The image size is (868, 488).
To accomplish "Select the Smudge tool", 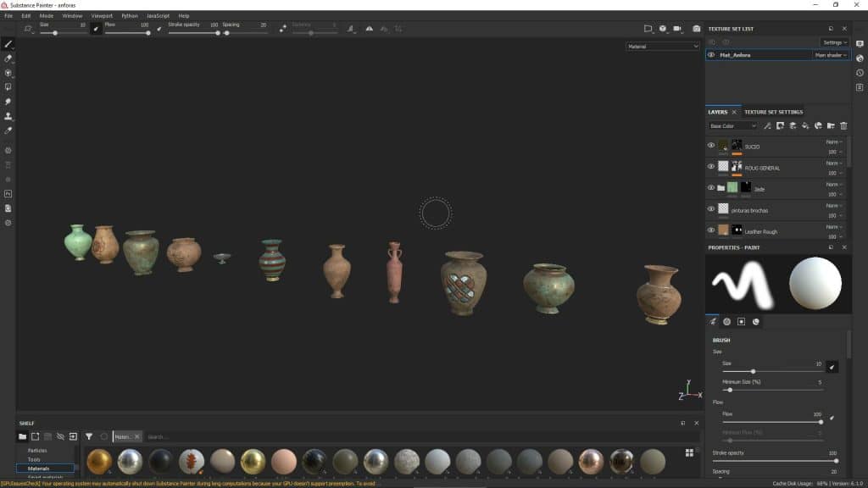I will [8, 102].
